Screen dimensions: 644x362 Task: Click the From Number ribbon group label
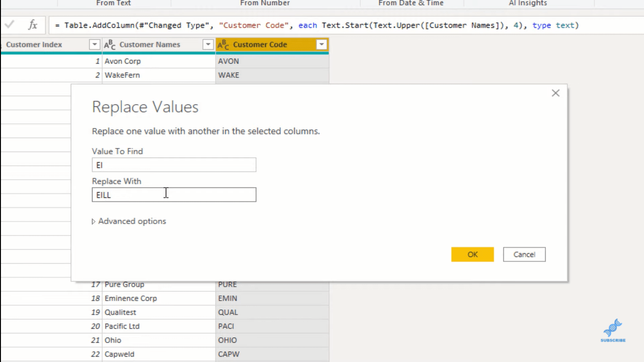tap(265, 3)
